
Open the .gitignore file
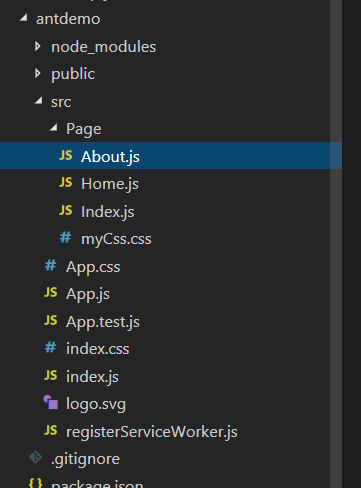tap(85, 459)
